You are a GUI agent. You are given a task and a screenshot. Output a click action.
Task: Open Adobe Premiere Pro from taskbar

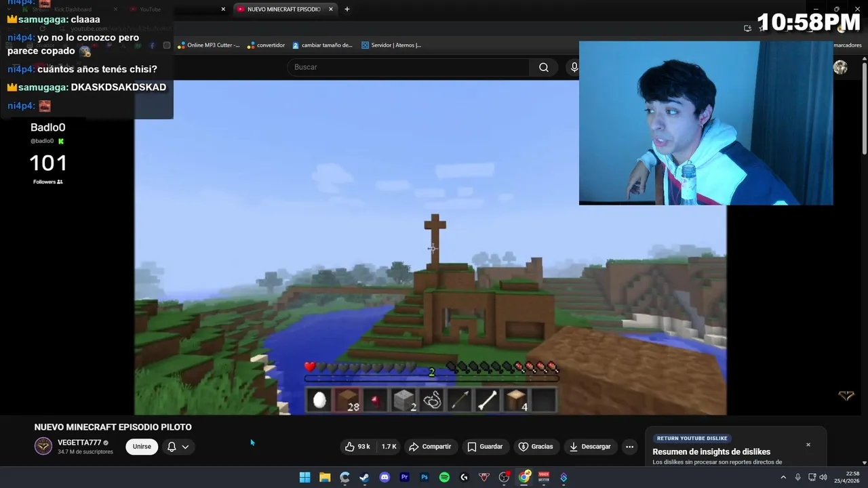click(x=405, y=477)
